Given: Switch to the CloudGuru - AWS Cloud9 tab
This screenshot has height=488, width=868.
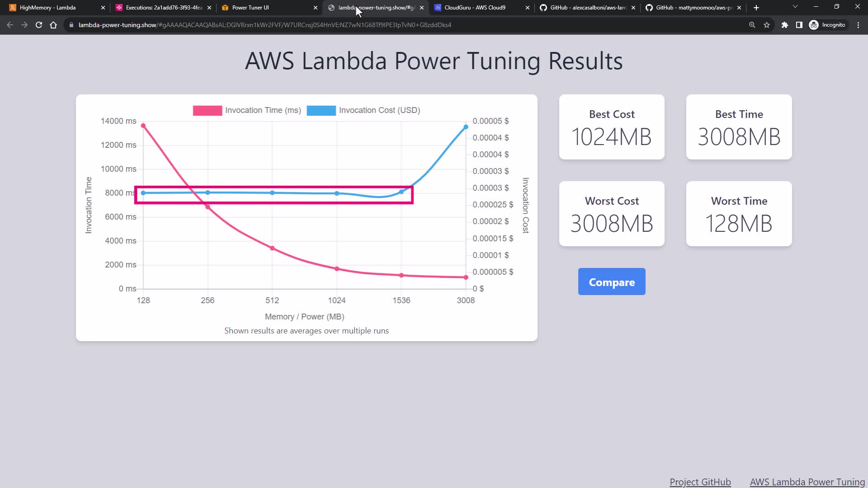Looking at the screenshot, I should click(475, 8).
